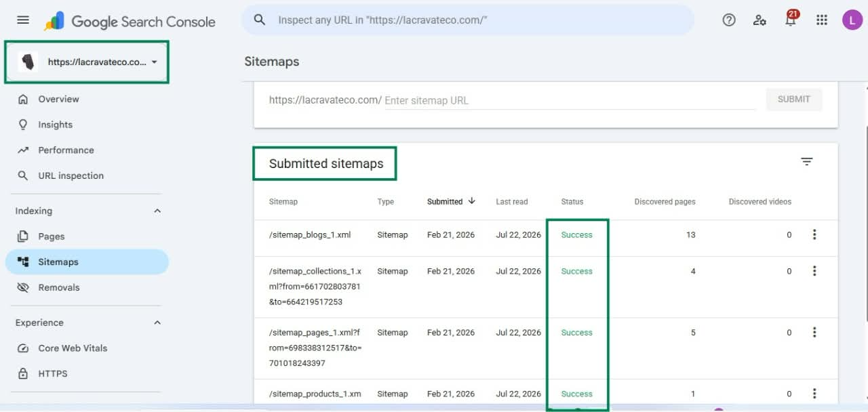Viewport: 868px width, 412px height.
Task: Open the Google apps grid
Action: point(822,20)
